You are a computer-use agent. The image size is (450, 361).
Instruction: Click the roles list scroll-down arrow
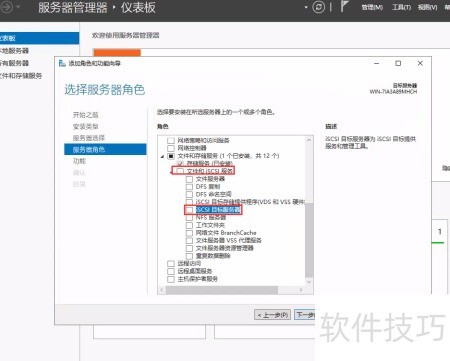[309, 282]
